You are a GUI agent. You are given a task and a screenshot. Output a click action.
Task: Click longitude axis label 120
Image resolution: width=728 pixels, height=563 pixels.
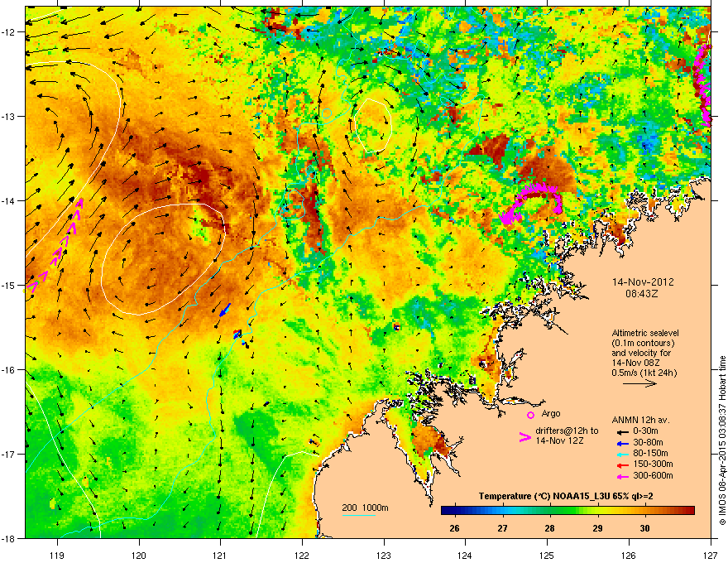(139, 556)
